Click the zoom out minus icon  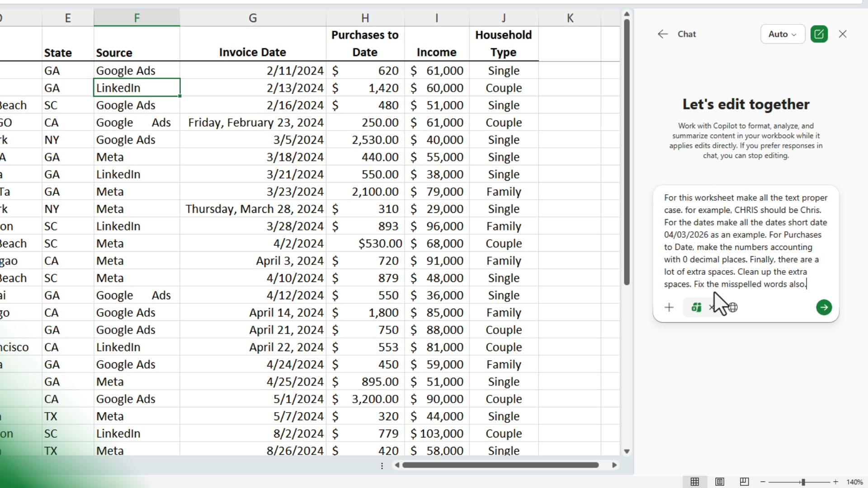[763, 481]
